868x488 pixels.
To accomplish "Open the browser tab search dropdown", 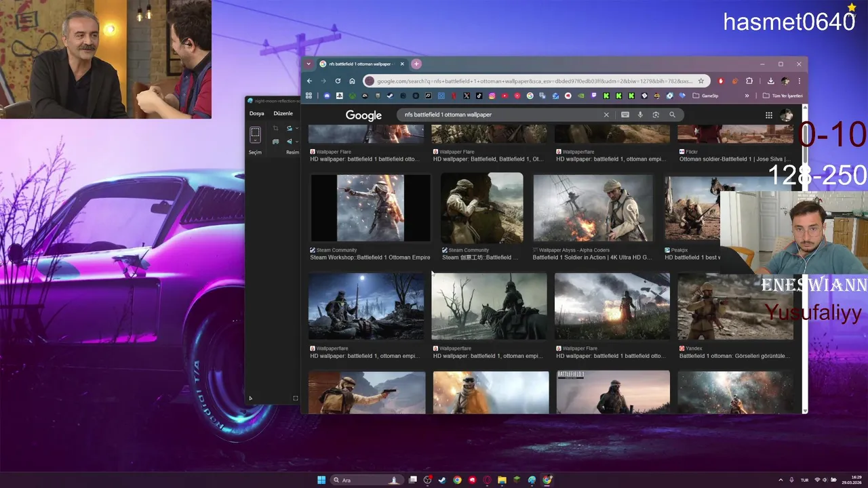I will point(309,64).
